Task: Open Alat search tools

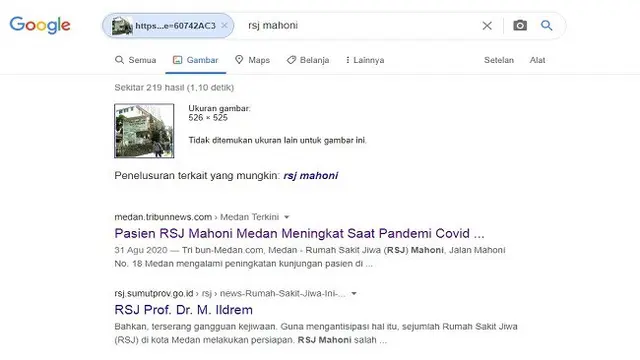Action: pos(537,60)
